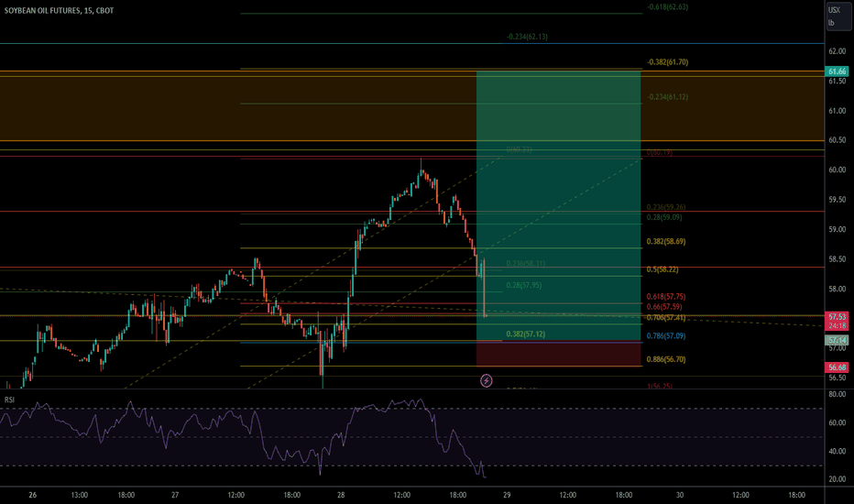Click date 30 on the time axis
The width and height of the screenshot is (854, 504).
pos(680,495)
